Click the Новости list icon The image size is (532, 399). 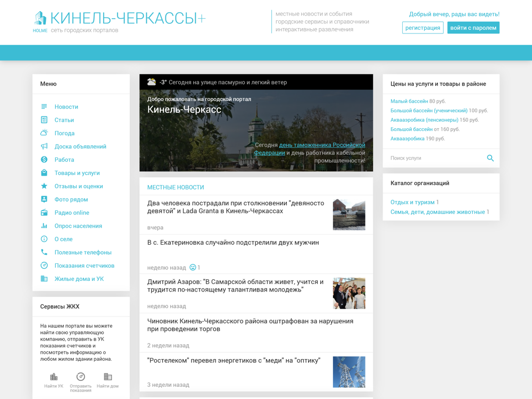pos(44,106)
